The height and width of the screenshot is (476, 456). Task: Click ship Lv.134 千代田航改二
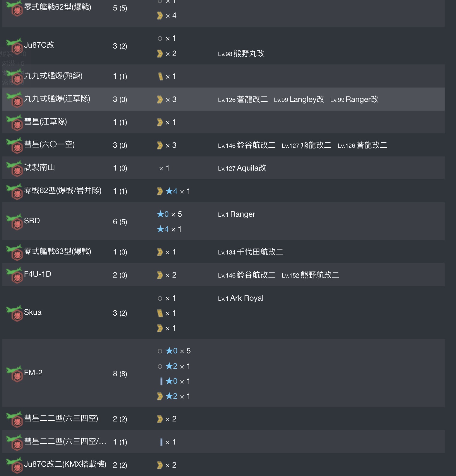(250, 252)
